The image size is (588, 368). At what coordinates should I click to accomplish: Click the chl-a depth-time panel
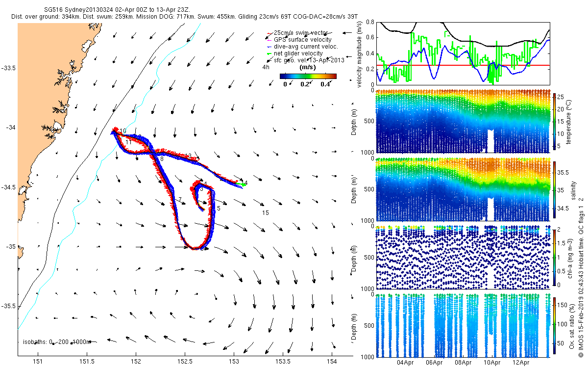tap(463, 258)
